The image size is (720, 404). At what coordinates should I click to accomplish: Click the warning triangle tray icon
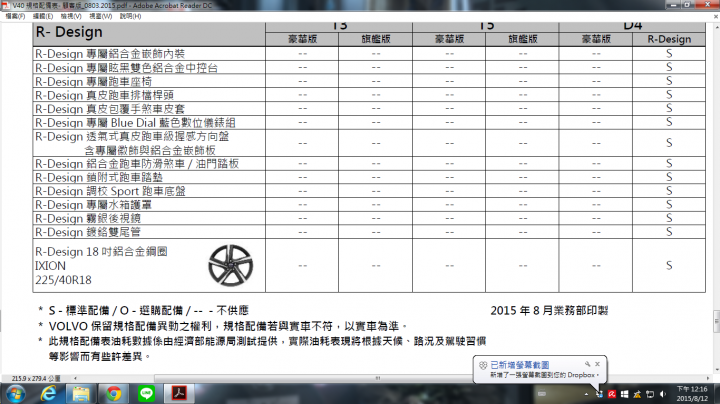tap(637, 394)
